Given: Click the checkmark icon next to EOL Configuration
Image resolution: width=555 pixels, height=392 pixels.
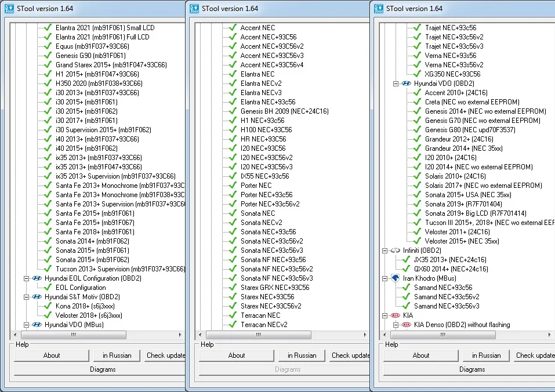Looking at the screenshot, I should click(x=48, y=287).
